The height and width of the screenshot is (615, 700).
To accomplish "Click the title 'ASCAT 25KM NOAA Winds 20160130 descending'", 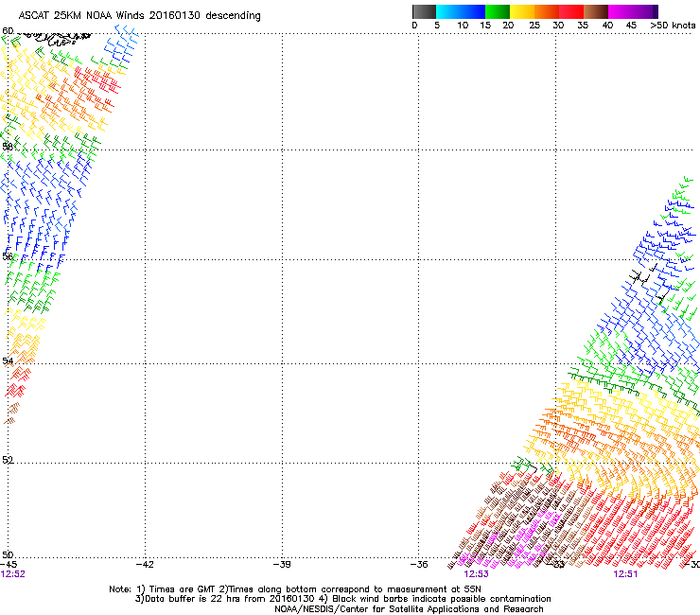I will click(139, 15).
